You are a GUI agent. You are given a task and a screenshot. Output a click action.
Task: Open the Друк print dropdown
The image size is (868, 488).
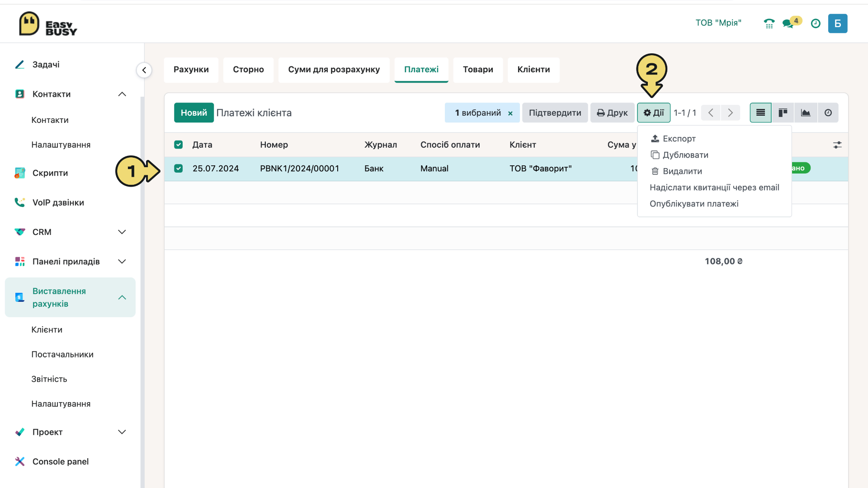coord(612,113)
